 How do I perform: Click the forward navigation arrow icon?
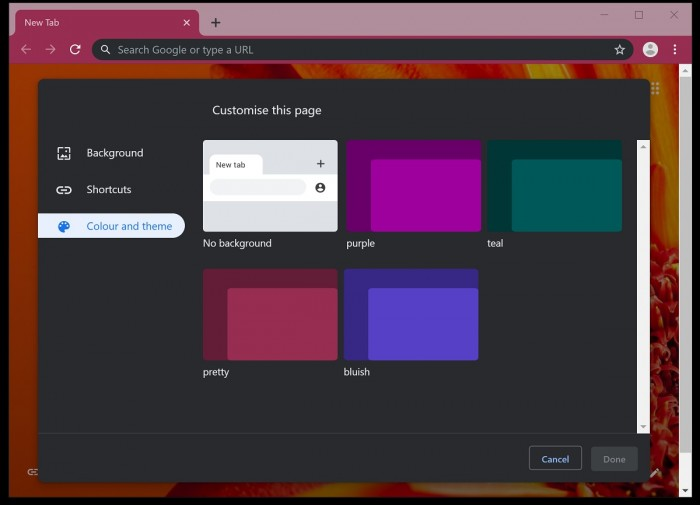[x=50, y=49]
